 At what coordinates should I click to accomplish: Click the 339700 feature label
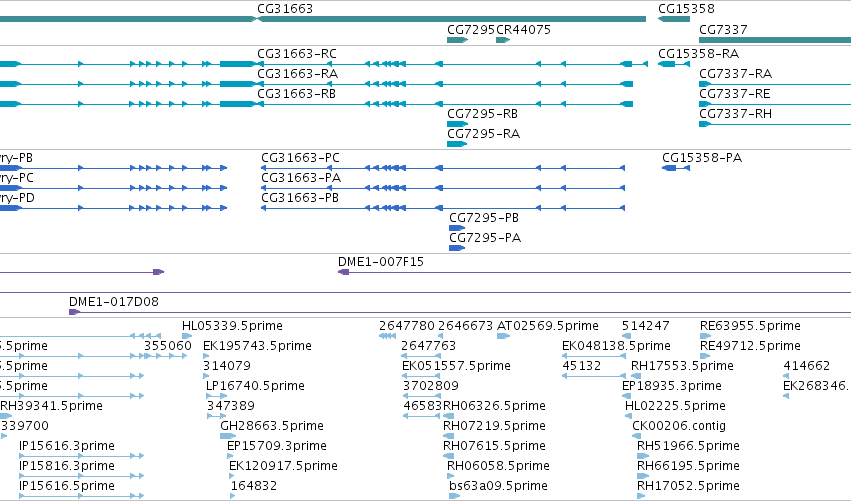pyautogui.click(x=25, y=427)
